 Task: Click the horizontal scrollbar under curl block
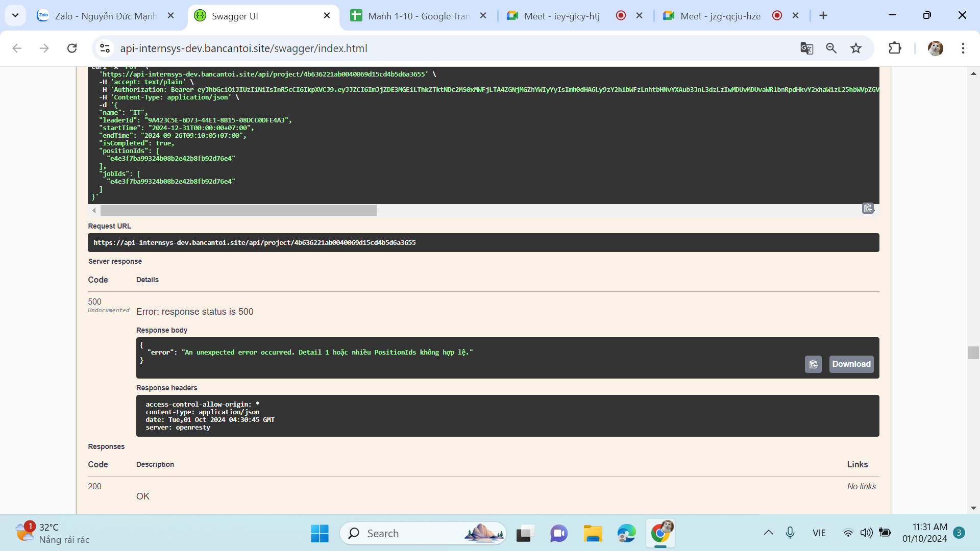[x=238, y=211]
